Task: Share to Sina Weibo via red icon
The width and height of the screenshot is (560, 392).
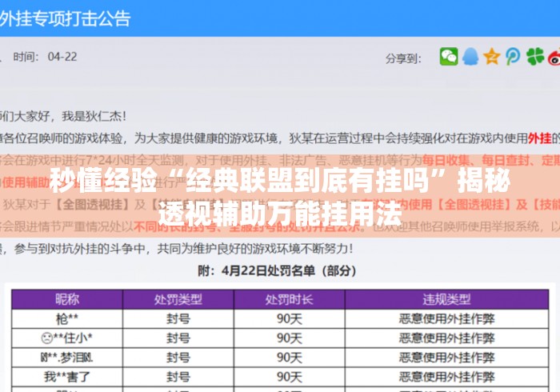Action: (x=554, y=57)
